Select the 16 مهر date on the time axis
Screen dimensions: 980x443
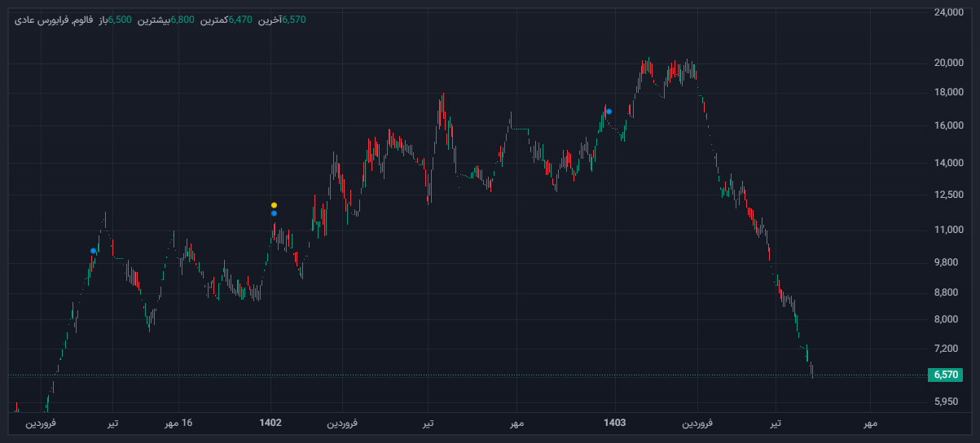click(178, 423)
